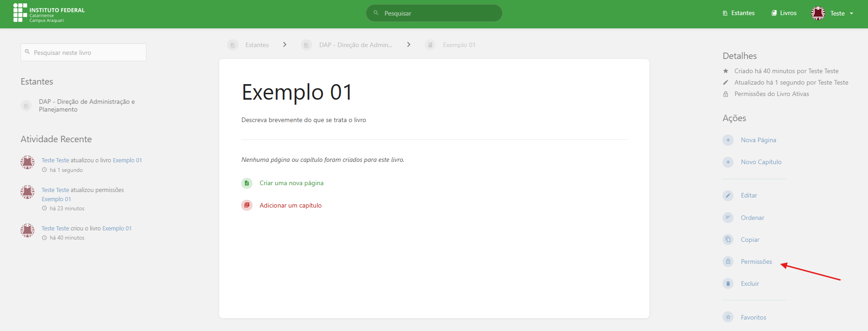Click the red chapter icon
Image resolution: width=868 pixels, height=331 pixels.
[x=247, y=205]
